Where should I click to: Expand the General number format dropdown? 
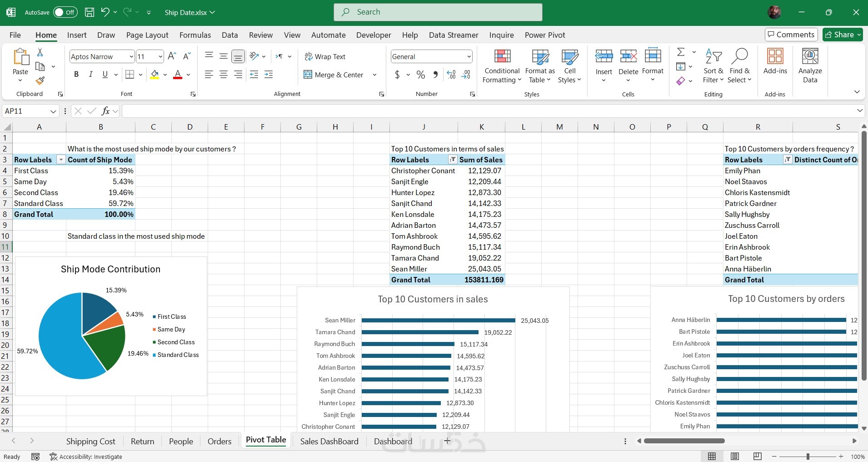click(469, 57)
